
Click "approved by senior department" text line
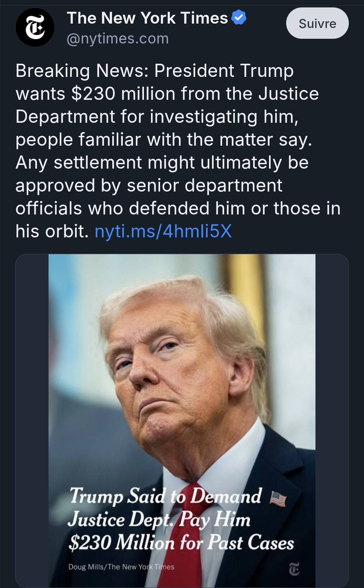point(149,185)
